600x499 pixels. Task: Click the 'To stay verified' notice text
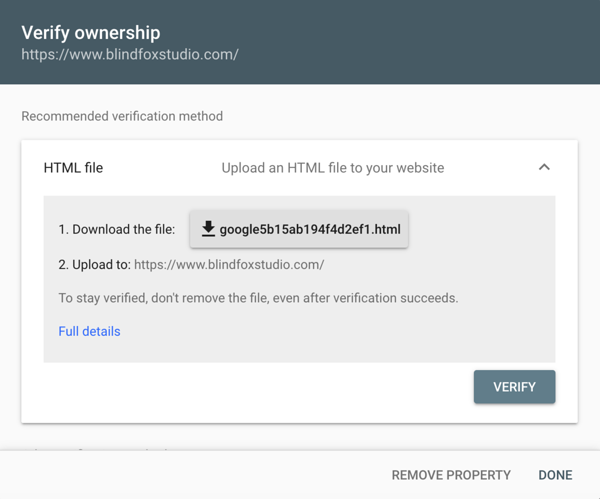pyautogui.click(x=258, y=298)
